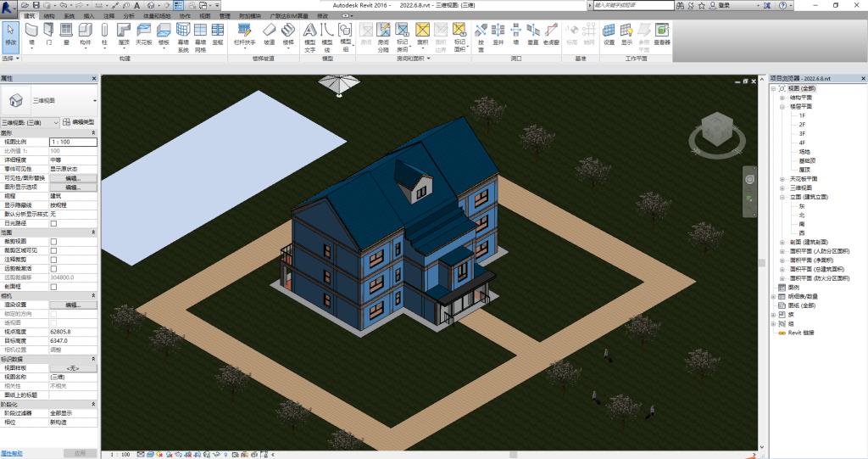Open the 视图 ribbon tab
Image resolution: width=868 pixels, height=459 pixels.
click(204, 15)
